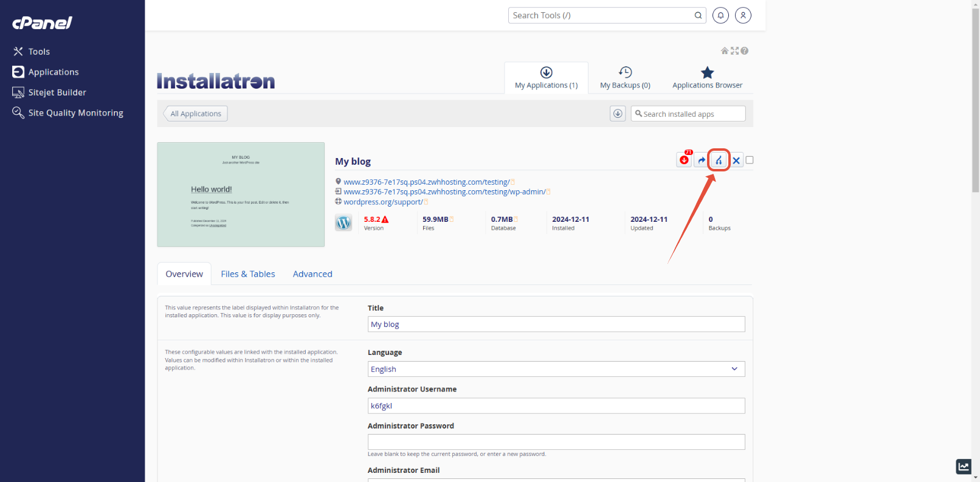Click the Installatron logo
The height and width of the screenshot is (482, 980).
pyautogui.click(x=216, y=81)
